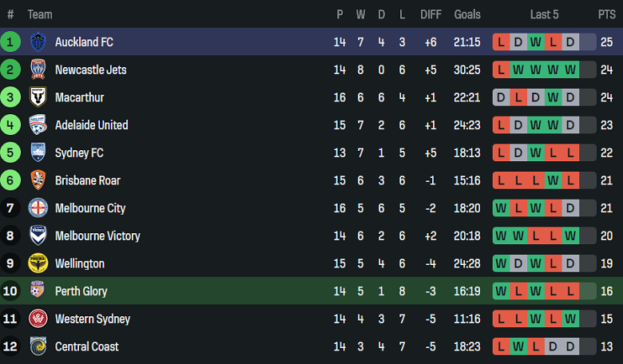Viewport: 623px width, 364px height.
Task: Click Auckland FC's rank 1 badge
Action: point(10,42)
